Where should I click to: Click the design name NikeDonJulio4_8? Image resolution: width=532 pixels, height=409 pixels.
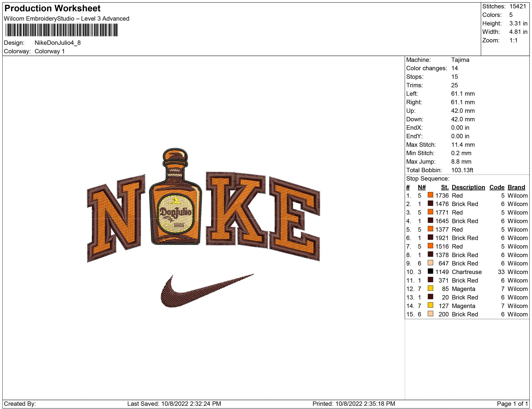click(x=57, y=43)
